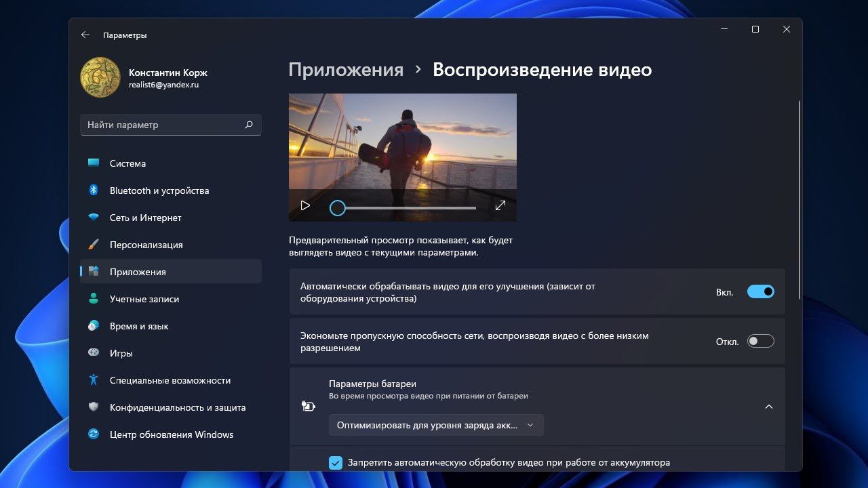
Task: Play the preview video
Action: coord(305,205)
